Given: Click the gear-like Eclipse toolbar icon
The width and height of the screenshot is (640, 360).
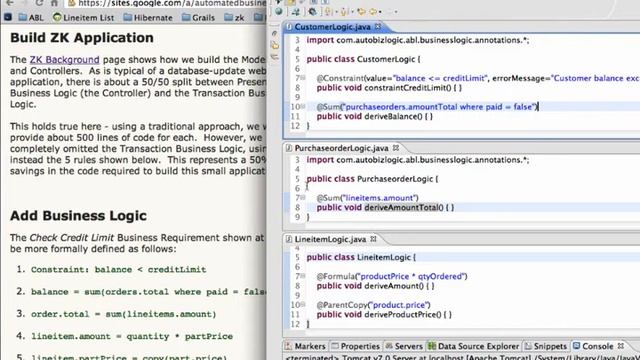Looking at the screenshot, I should click(312, 11).
